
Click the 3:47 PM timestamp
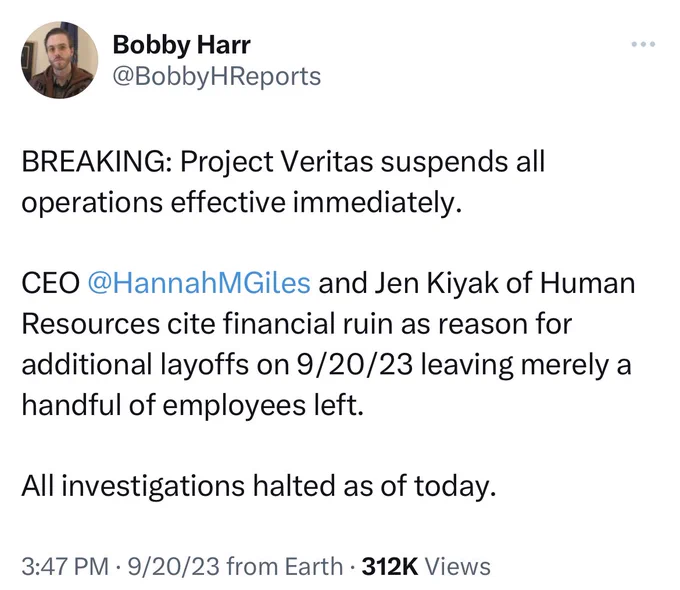[64, 567]
